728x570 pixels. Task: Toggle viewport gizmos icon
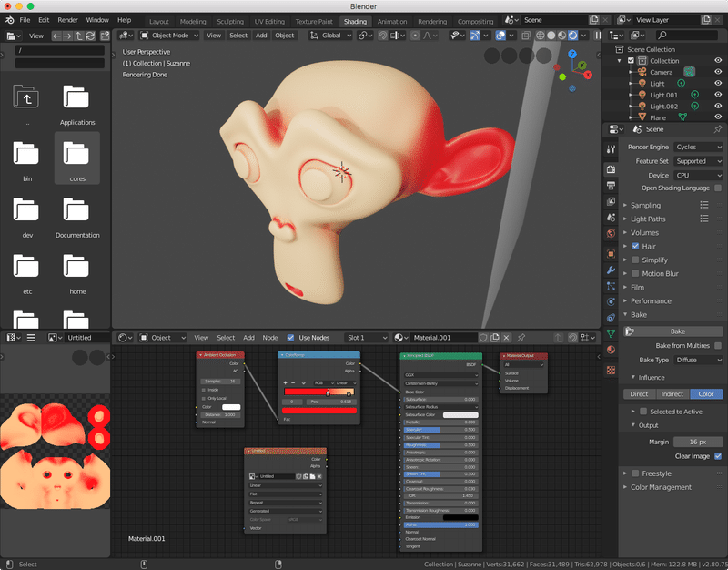pyautogui.click(x=474, y=36)
